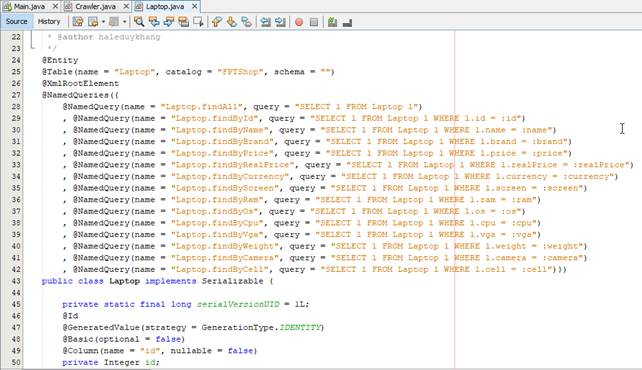Image resolution: width=642 pixels, height=370 pixels.
Task: Click the serialVersionUID field name
Action: (238, 305)
